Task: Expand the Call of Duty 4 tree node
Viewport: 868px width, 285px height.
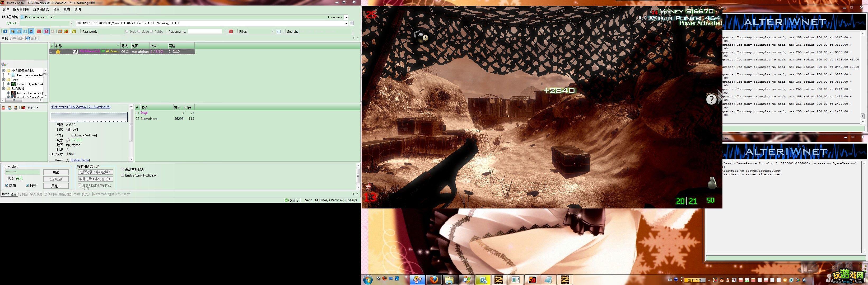Action: click(x=8, y=84)
